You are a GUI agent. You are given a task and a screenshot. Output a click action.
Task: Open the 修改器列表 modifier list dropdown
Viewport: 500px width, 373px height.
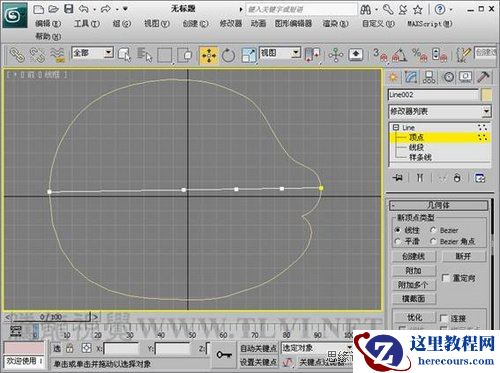(x=486, y=111)
